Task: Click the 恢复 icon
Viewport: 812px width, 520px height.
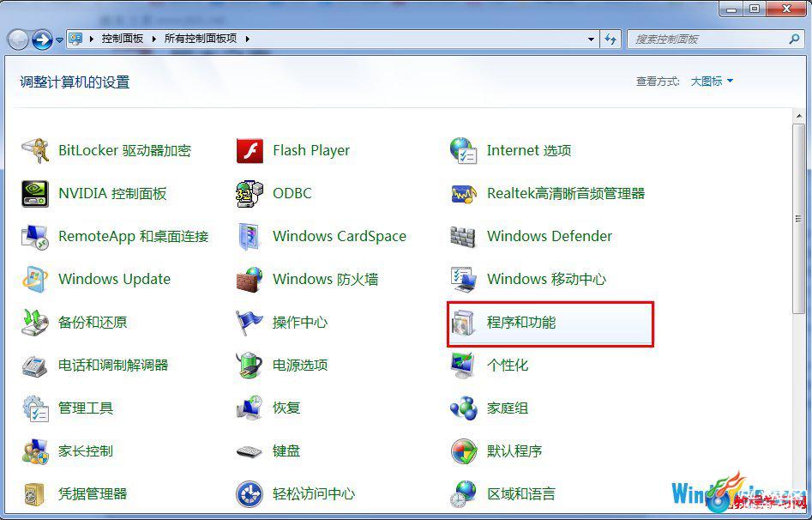Action: pos(250,408)
